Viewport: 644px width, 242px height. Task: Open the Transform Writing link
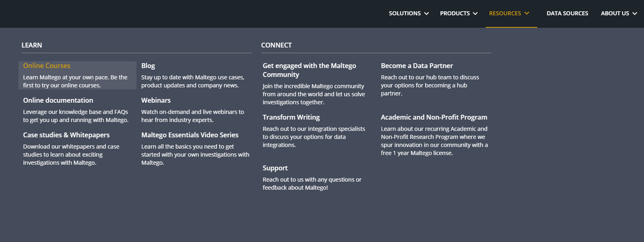291,117
